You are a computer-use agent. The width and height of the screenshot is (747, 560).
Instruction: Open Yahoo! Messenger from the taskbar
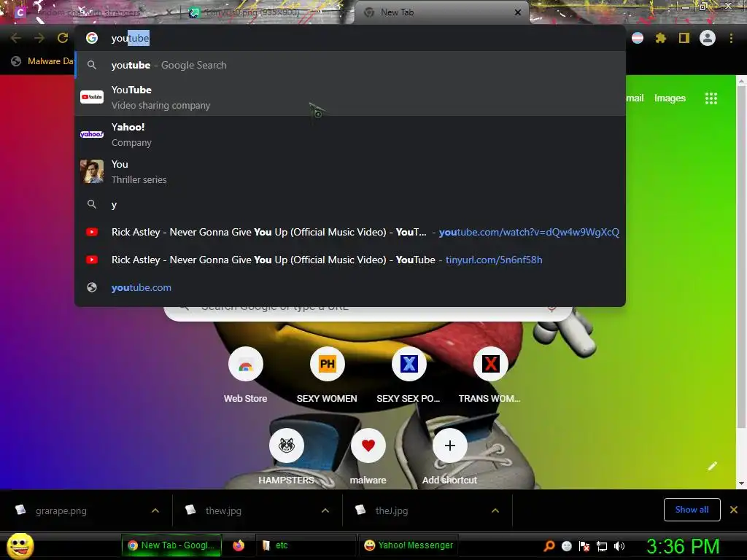(x=408, y=545)
